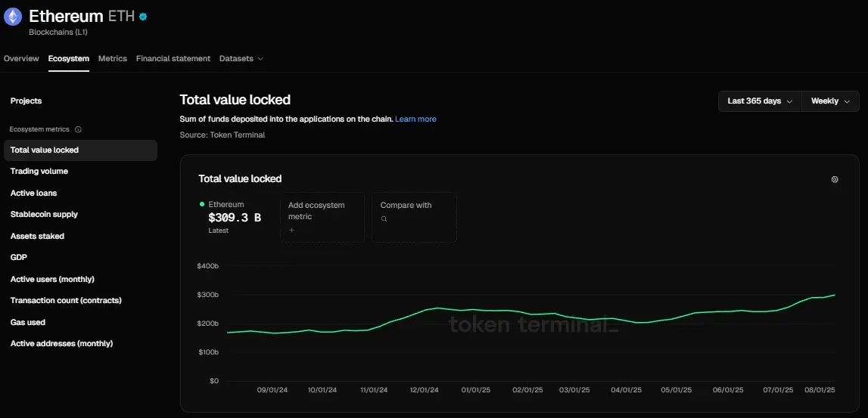
Task: Click the 11/01/24 x-axis date
Action: pos(374,390)
